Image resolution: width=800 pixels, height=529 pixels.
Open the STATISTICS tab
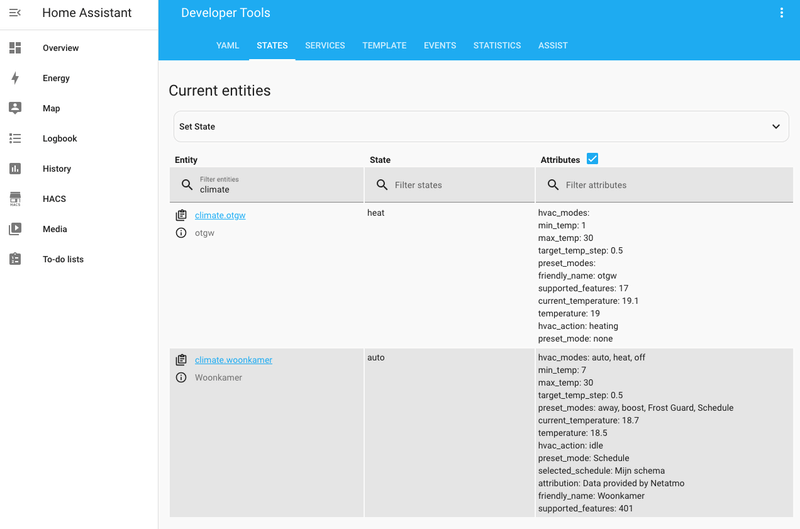click(497, 45)
